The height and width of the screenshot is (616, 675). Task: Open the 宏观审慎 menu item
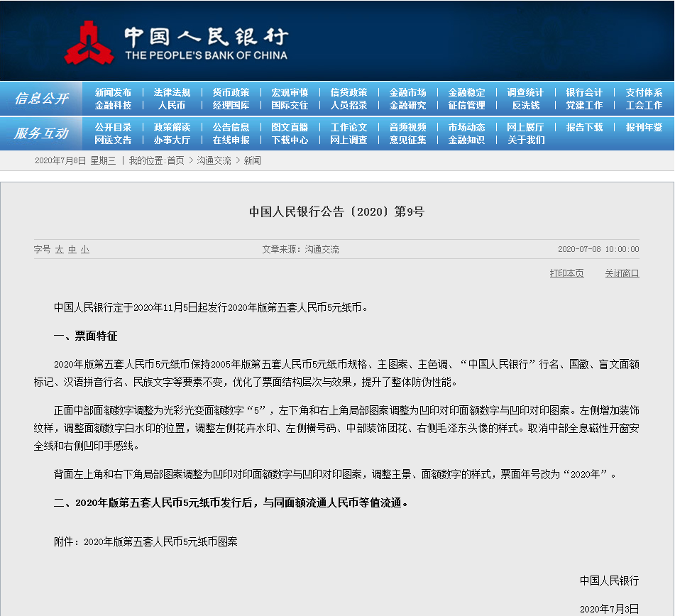[290, 92]
